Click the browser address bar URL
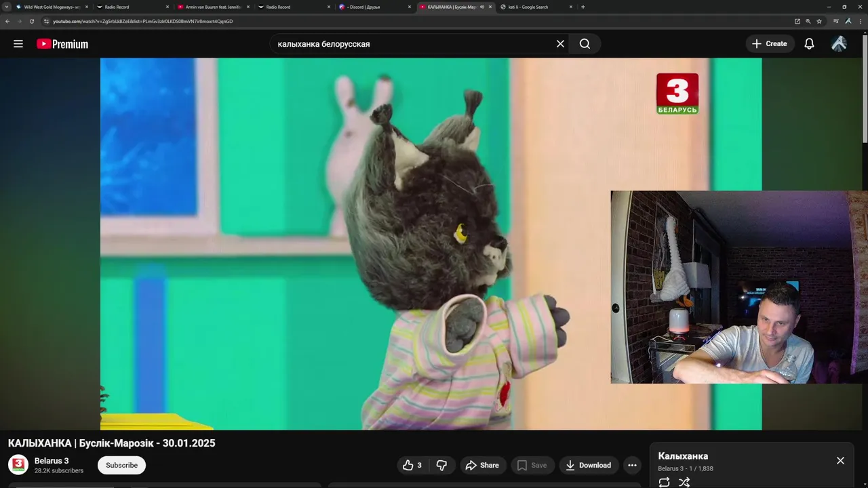Screen dimensions: 868x488 143,21
